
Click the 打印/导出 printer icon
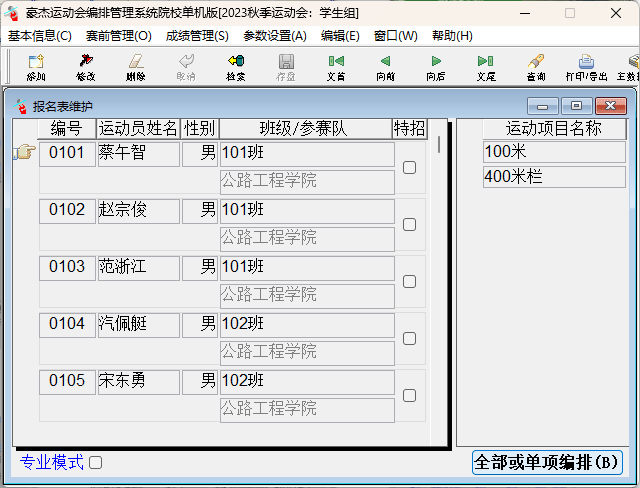coord(587,67)
